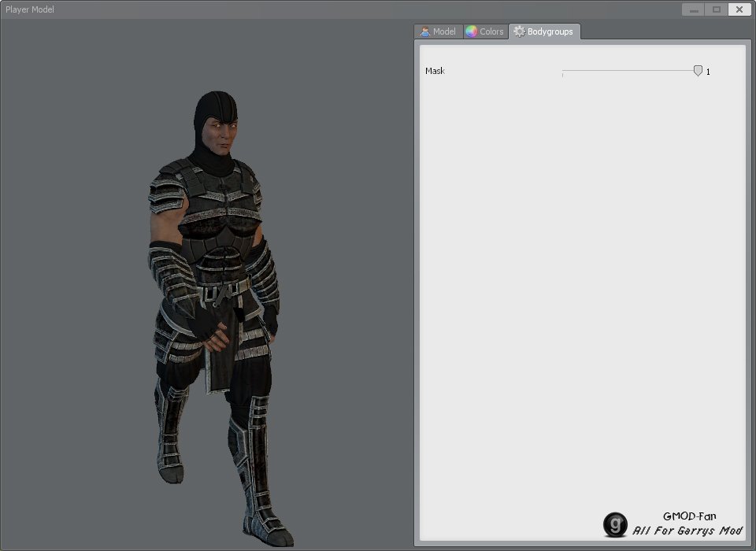Click the left end of the Mask slider track
The image size is (756, 551).
563,72
